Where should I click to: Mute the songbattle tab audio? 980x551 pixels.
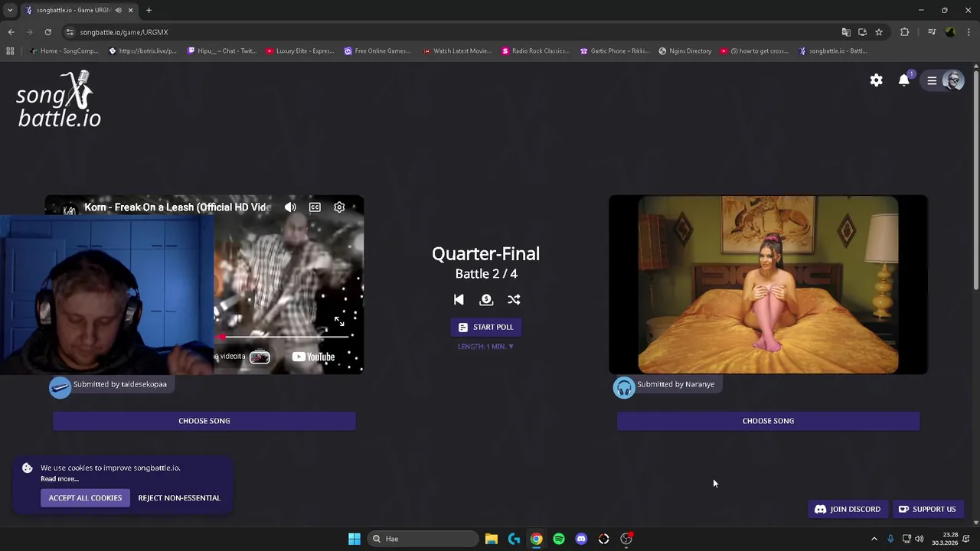pyautogui.click(x=118, y=10)
